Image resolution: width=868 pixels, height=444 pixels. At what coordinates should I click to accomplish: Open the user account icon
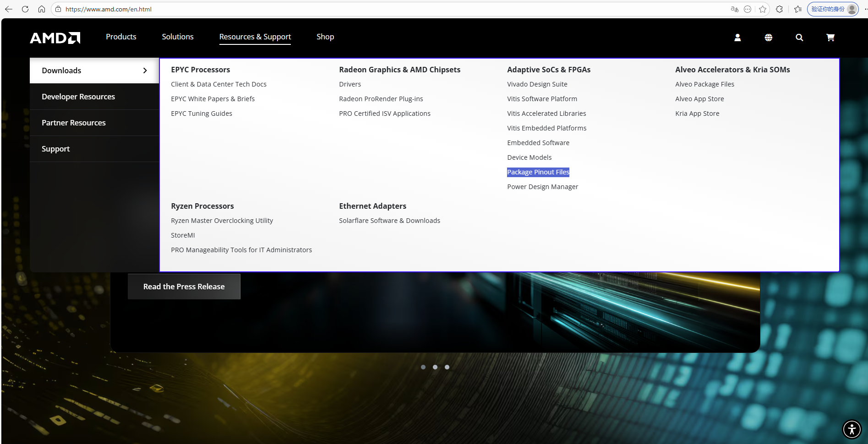[737, 38]
